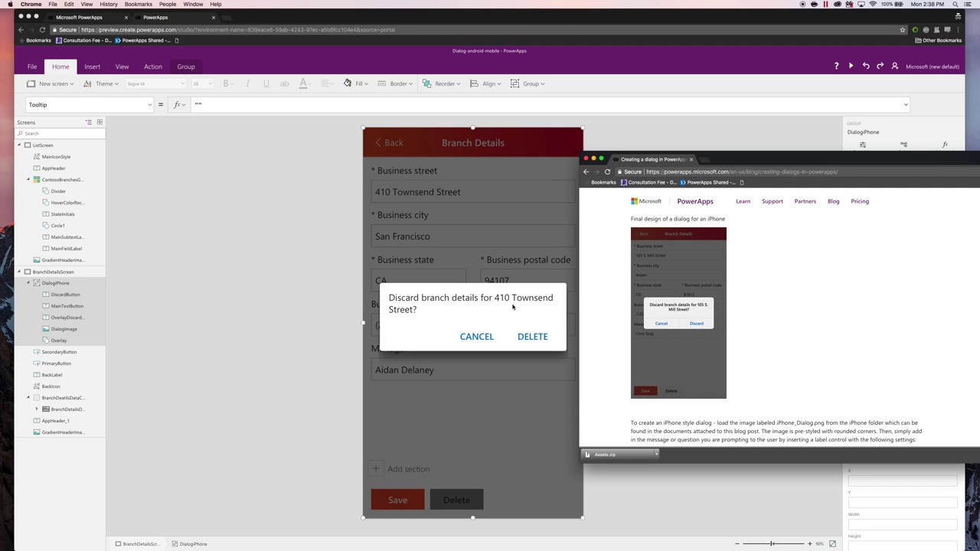The width and height of the screenshot is (980, 551).
Task: Open the font color tool
Action: click(x=305, y=83)
